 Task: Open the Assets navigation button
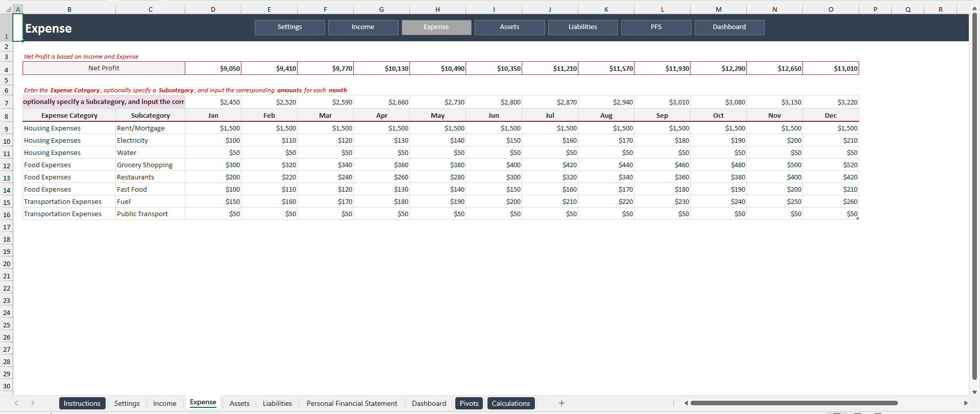tap(509, 27)
